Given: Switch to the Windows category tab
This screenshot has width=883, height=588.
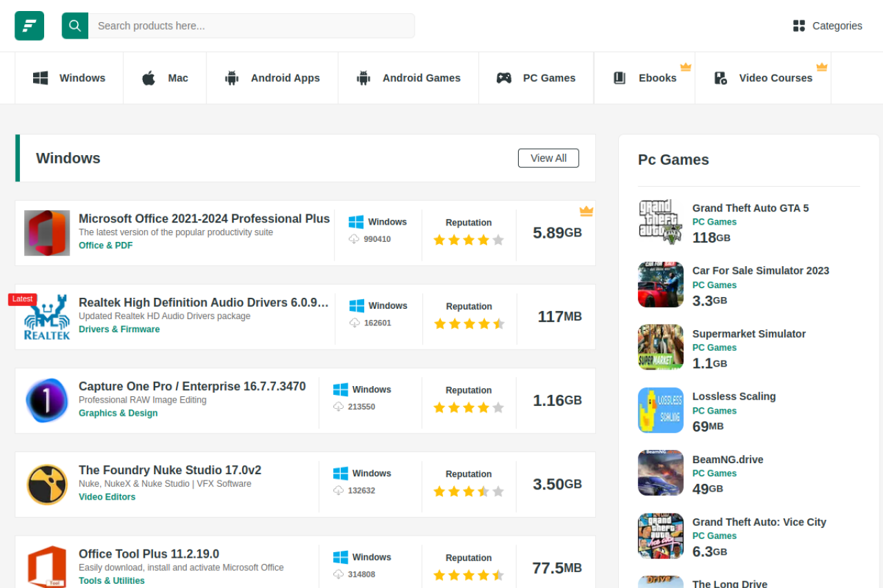Looking at the screenshot, I should [x=69, y=78].
